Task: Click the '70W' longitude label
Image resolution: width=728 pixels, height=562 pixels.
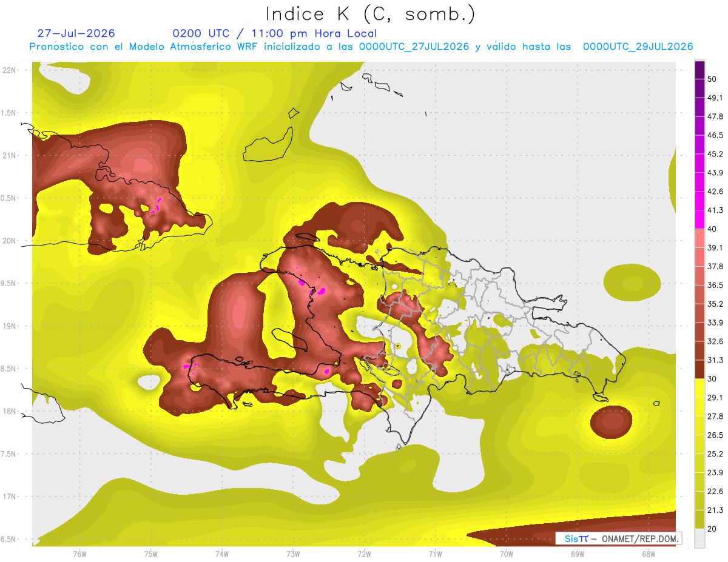Action: [507, 554]
